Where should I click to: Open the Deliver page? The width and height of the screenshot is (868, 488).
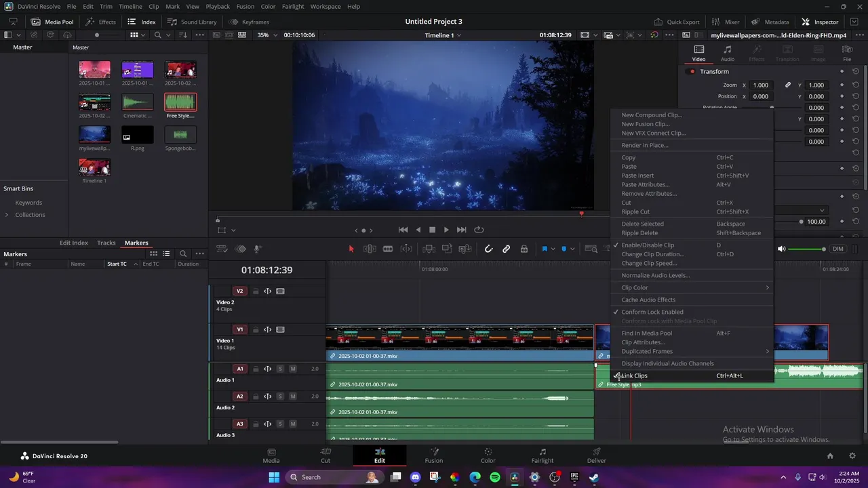[x=597, y=455]
